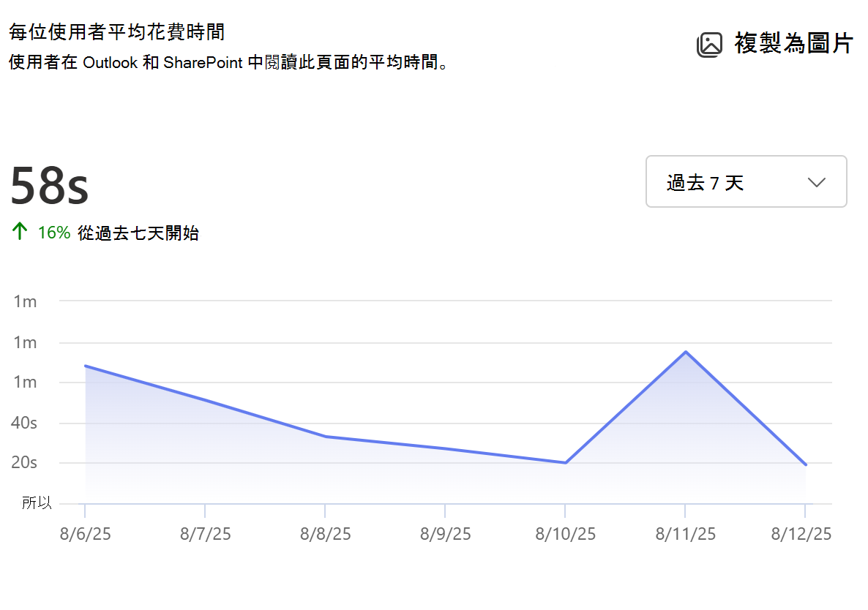The width and height of the screenshot is (868, 610).
Task: Open the 過去 7 天 time range dropdown
Action: click(747, 182)
